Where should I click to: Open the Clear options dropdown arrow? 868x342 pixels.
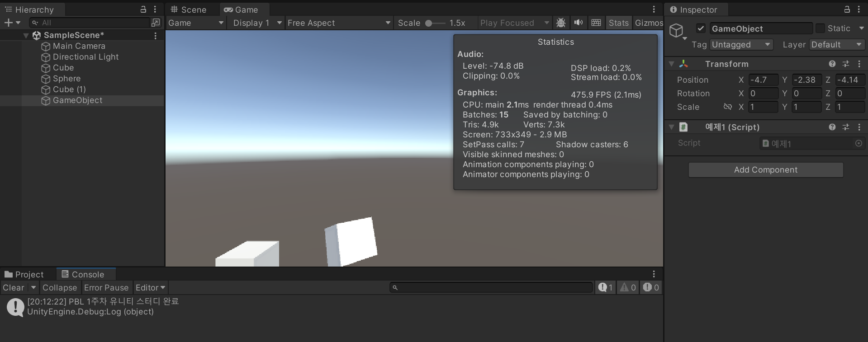[33, 287]
